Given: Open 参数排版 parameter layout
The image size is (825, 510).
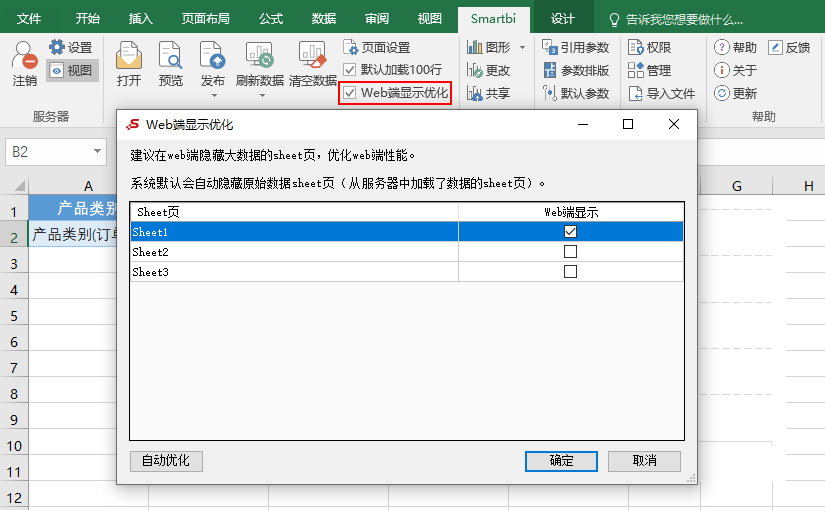Looking at the screenshot, I should (577, 70).
